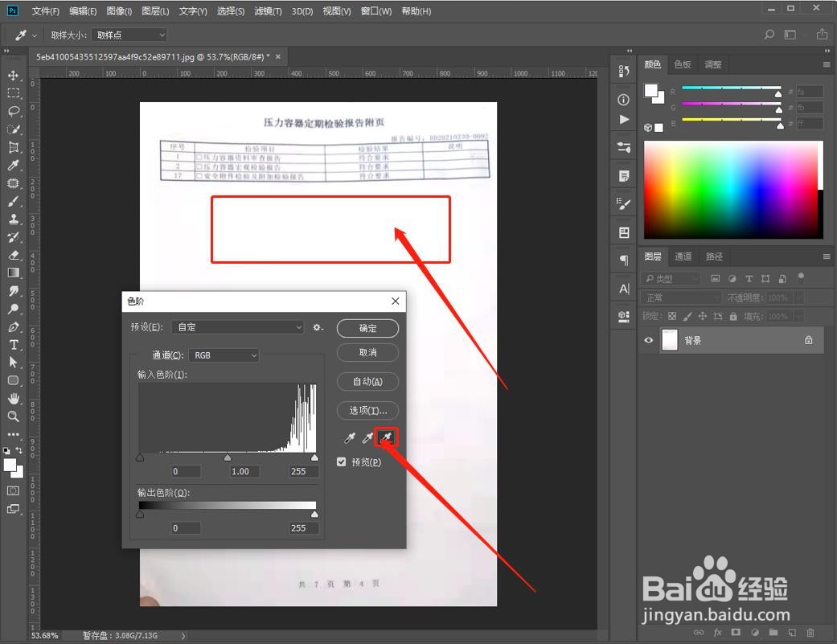Select the Move tool

(14, 76)
